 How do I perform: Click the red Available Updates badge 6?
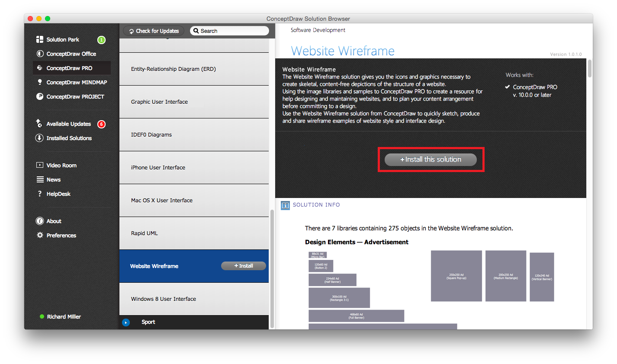click(x=101, y=124)
